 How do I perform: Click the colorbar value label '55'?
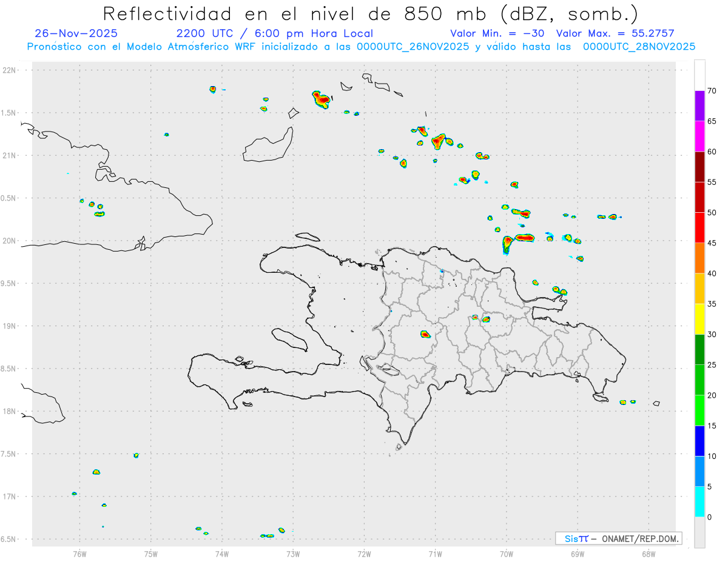712,182
